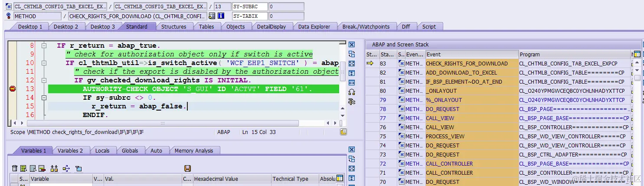Switch to the Auto tab

[156, 150]
